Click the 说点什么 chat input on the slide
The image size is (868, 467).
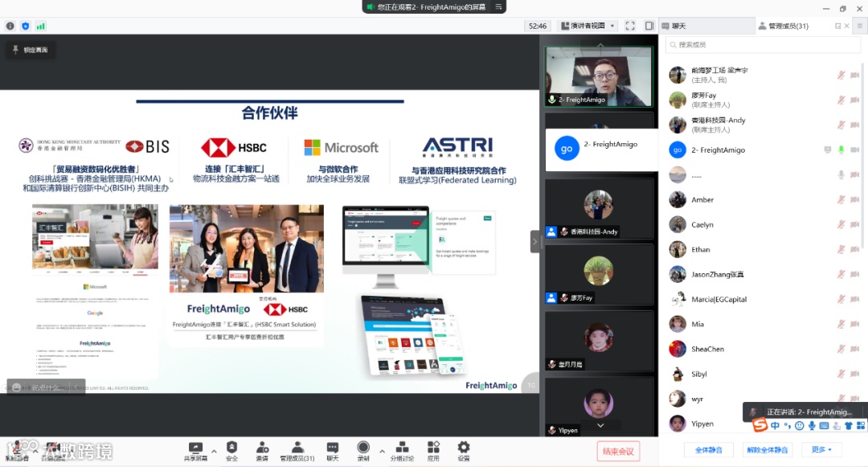pyautogui.click(x=46, y=387)
